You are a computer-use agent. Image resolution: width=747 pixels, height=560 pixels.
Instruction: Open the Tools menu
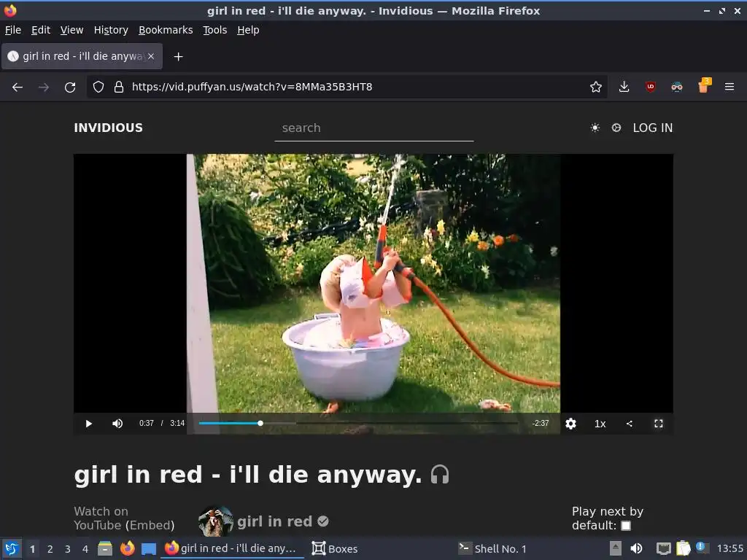coord(215,30)
